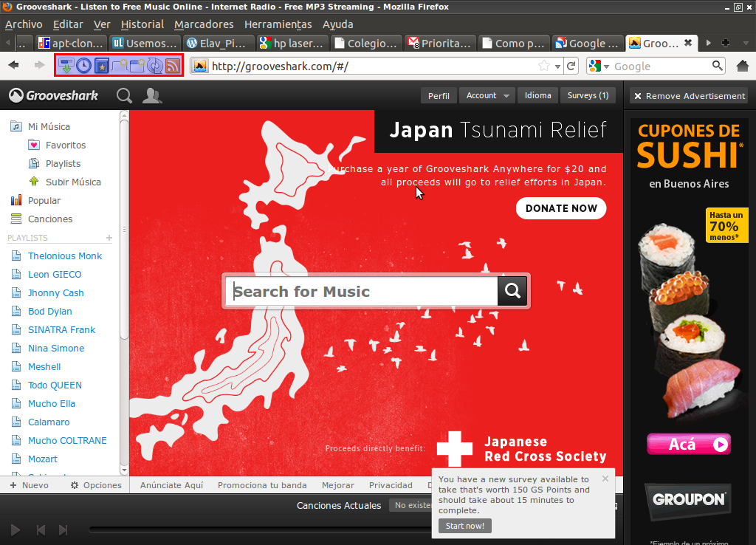The width and height of the screenshot is (756, 545).
Task: Click the Idioma button
Action: coord(538,95)
